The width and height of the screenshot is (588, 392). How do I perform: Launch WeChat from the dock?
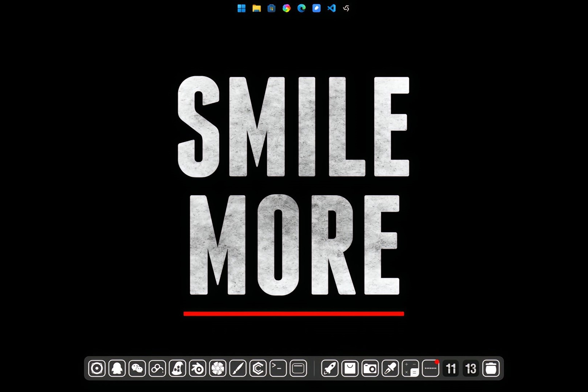[x=137, y=368]
